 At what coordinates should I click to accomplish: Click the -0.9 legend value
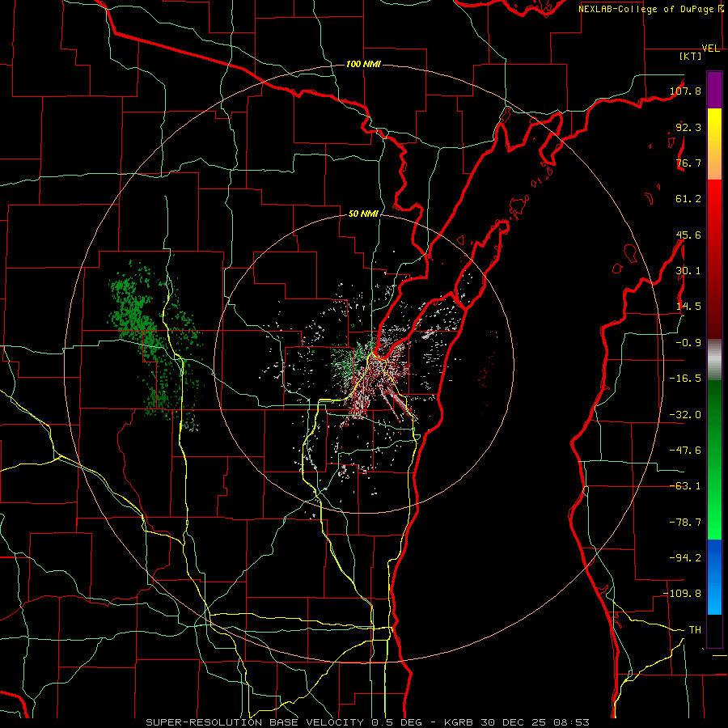688,343
